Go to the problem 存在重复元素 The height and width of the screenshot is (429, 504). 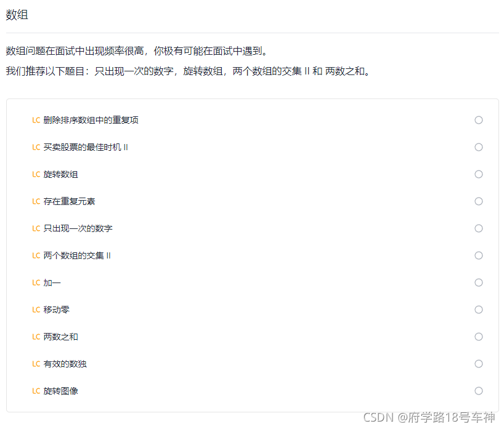tap(70, 201)
